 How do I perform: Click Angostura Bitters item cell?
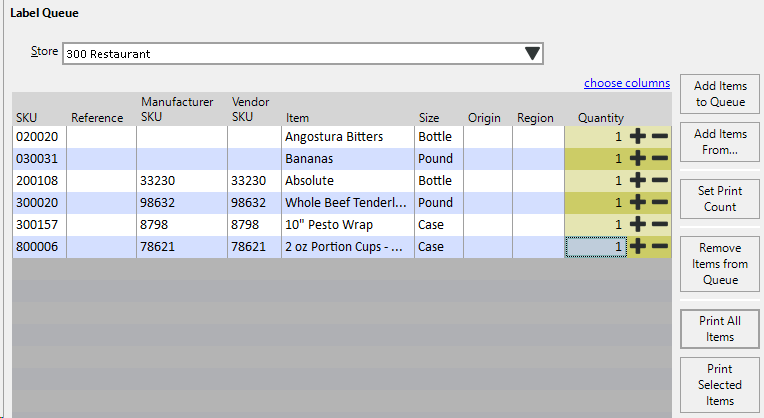tap(348, 137)
